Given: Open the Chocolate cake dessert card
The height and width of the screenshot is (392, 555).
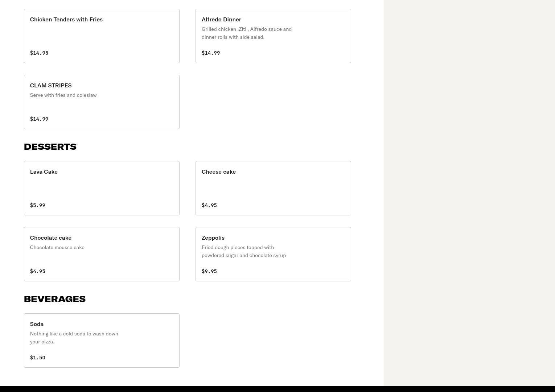Looking at the screenshot, I should pyautogui.click(x=102, y=254).
